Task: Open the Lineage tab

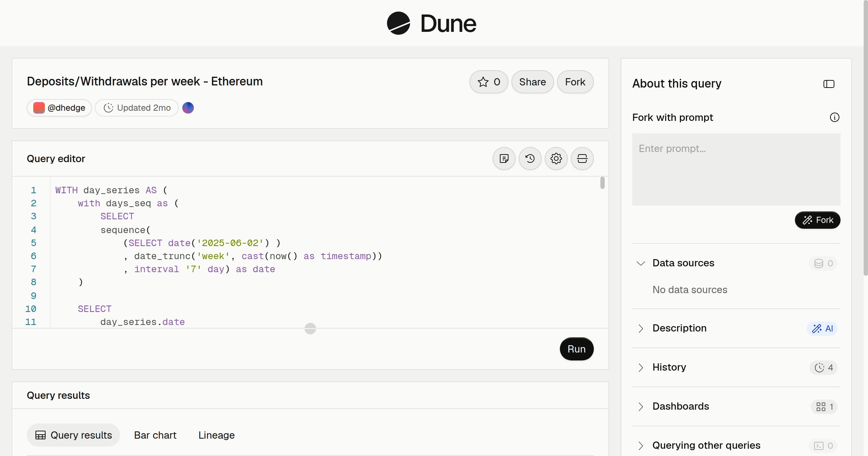Action: tap(217, 435)
